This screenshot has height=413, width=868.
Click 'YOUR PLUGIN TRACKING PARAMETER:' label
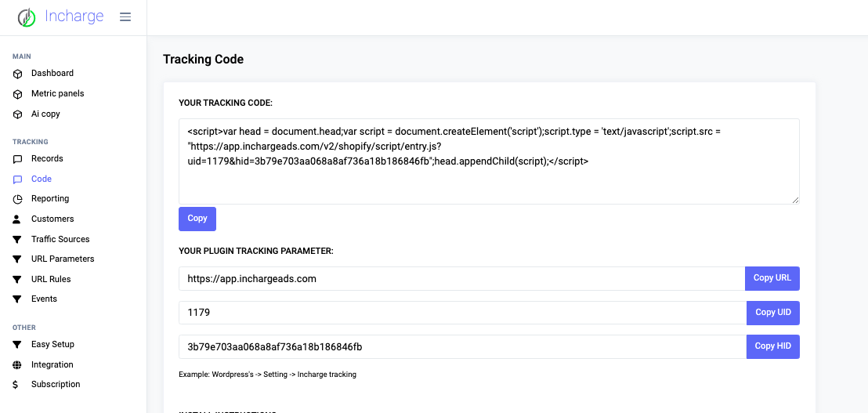coord(256,252)
